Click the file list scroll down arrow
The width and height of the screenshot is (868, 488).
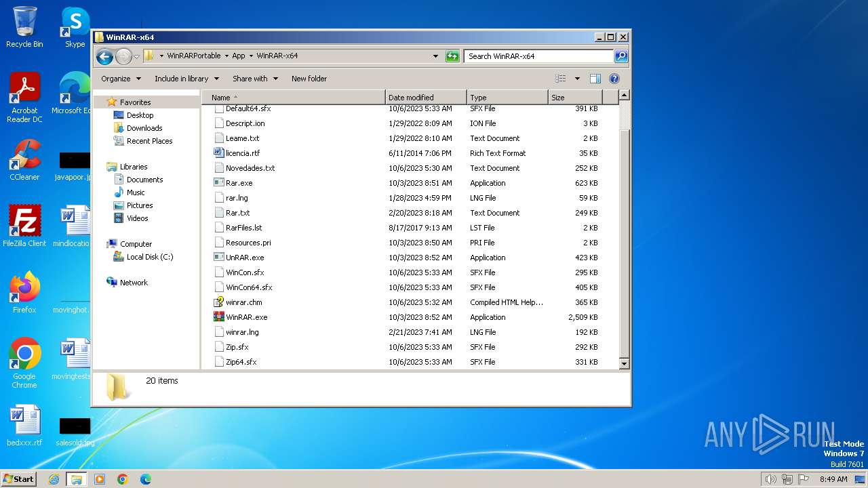click(x=625, y=364)
